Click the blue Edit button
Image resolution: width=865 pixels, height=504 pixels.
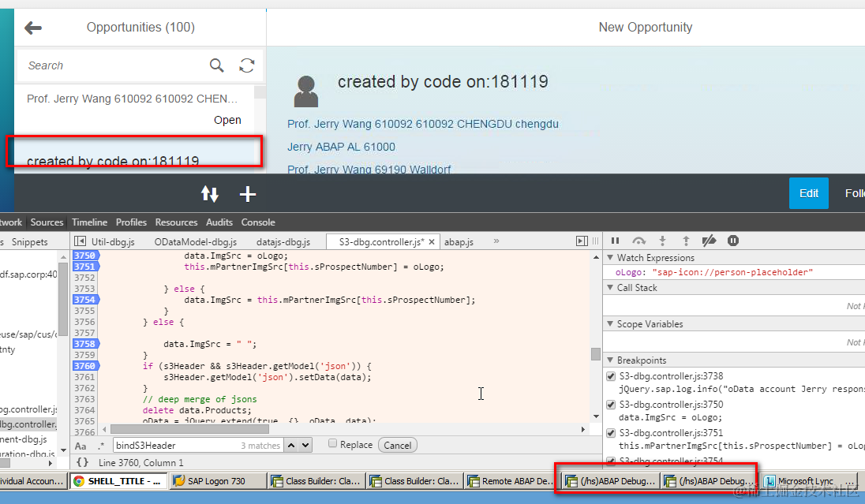click(x=809, y=193)
